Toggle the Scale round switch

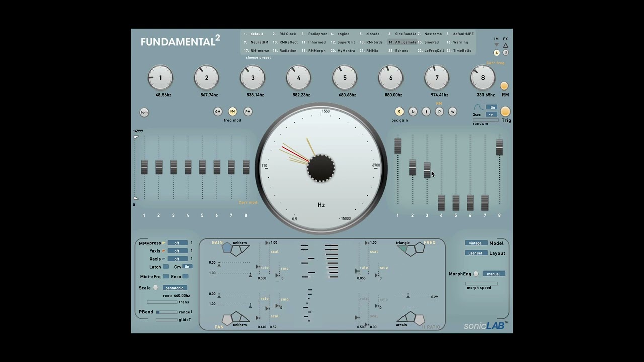click(x=155, y=288)
